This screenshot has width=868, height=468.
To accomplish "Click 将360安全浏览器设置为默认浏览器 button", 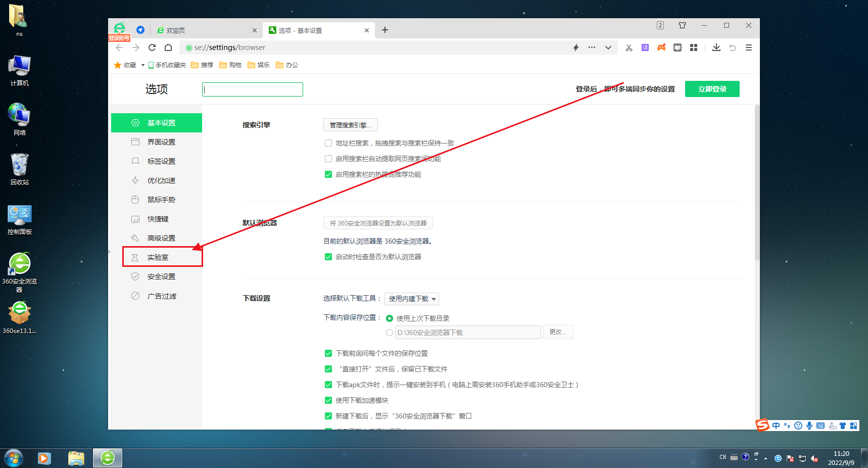I will point(378,223).
